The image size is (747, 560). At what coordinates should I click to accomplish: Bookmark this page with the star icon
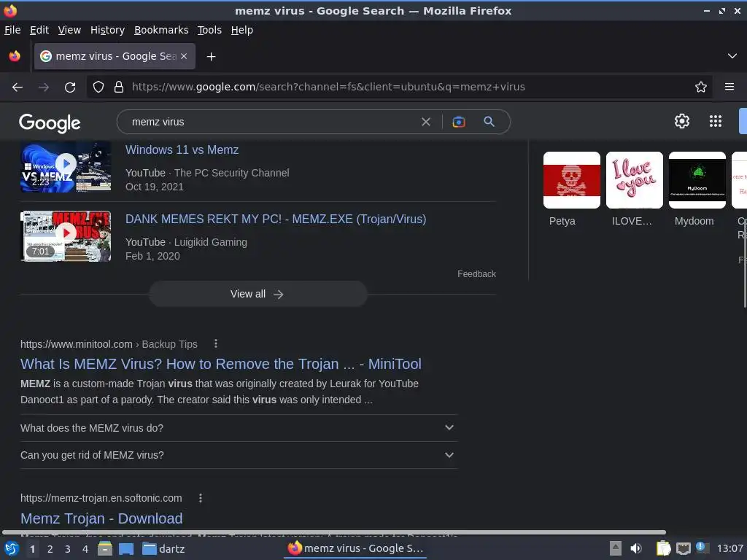[701, 87]
